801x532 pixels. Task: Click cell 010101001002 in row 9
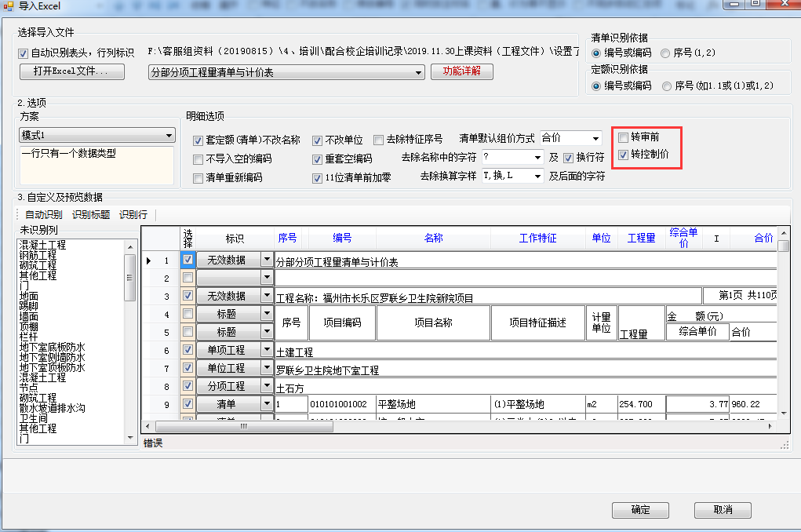pos(342,404)
